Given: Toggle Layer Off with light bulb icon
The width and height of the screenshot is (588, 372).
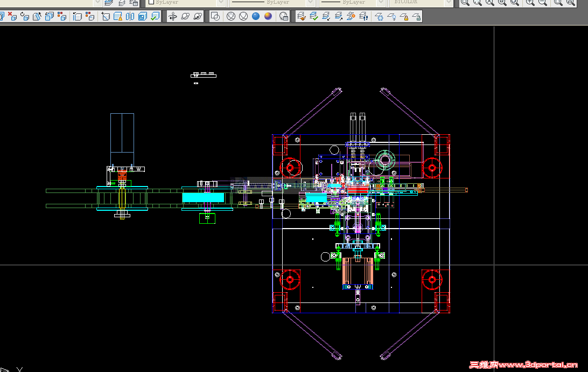Looking at the screenshot, I should (392, 17).
